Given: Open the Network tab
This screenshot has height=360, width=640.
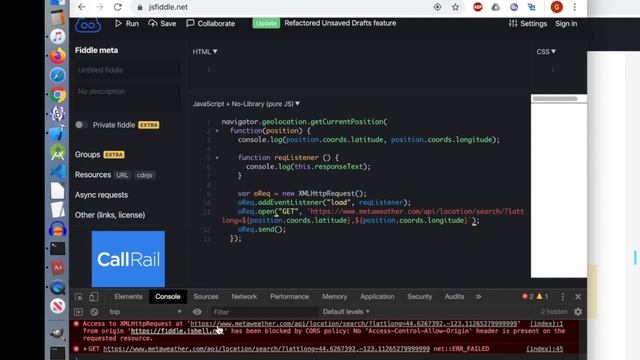Looking at the screenshot, I should click(244, 297).
